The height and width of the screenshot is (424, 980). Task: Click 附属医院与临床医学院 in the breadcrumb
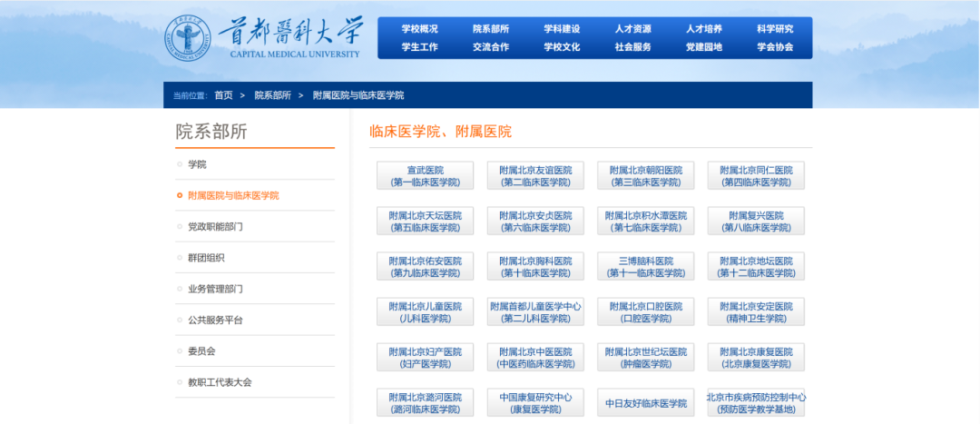tap(358, 95)
